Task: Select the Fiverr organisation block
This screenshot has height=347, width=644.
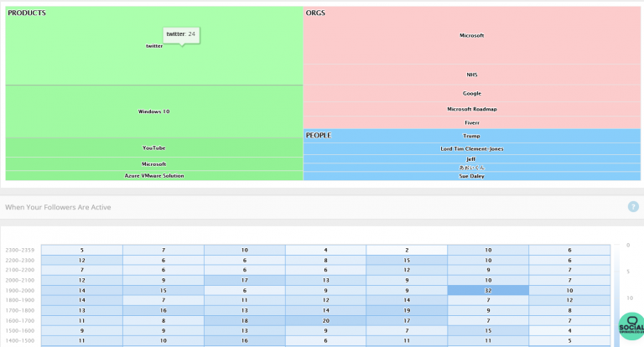Action: click(472, 122)
